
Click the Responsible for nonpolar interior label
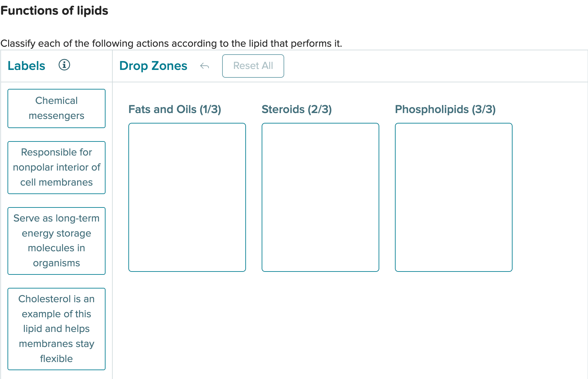click(56, 167)
